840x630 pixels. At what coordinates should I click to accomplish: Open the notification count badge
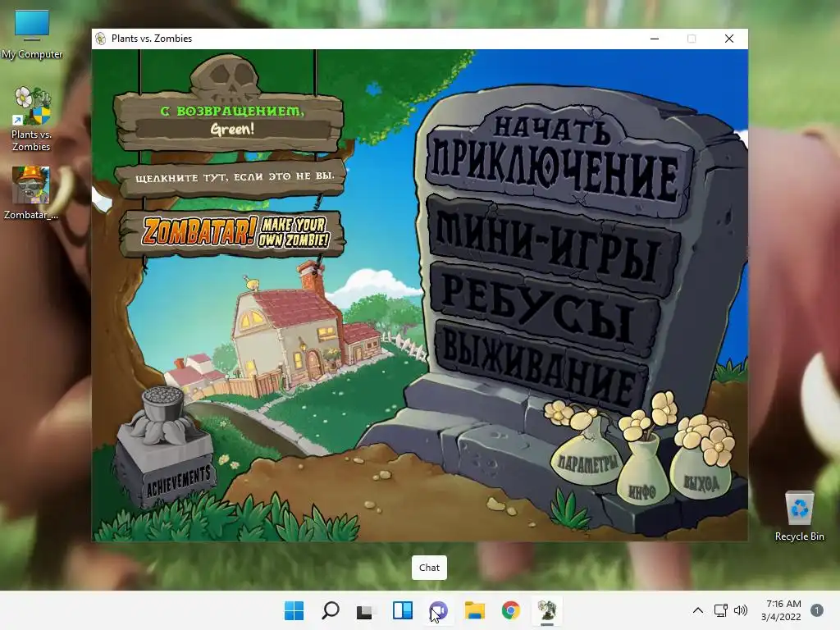tap(816, 610)
